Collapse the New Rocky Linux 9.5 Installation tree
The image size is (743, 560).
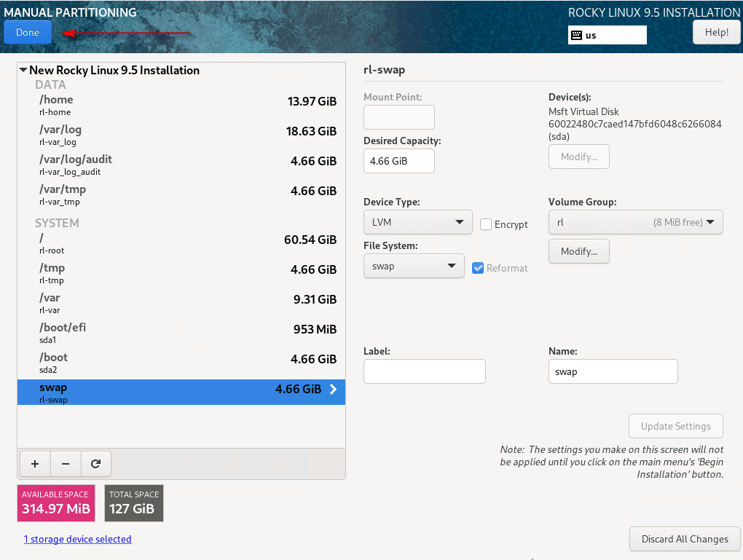(24, 71)
